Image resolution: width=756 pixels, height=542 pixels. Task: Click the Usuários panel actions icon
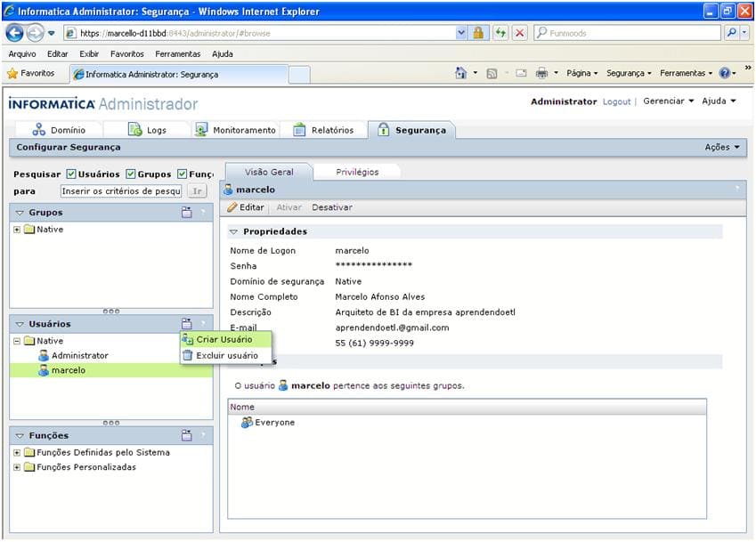pyautogui.click(x=187, y=323)
